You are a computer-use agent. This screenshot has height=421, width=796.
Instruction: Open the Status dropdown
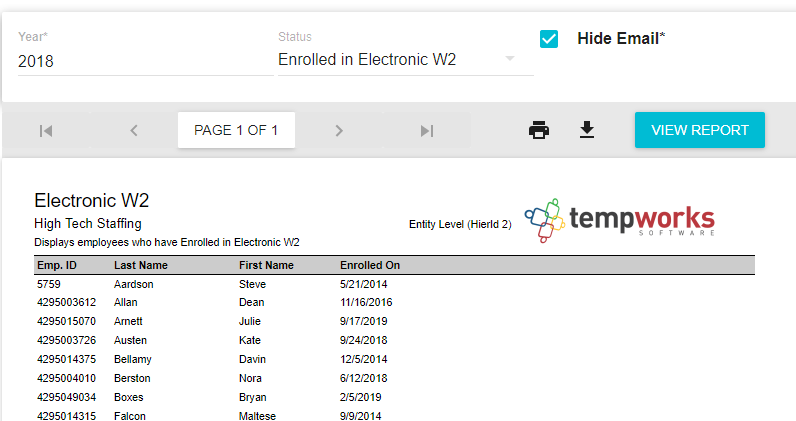point(404,60)
